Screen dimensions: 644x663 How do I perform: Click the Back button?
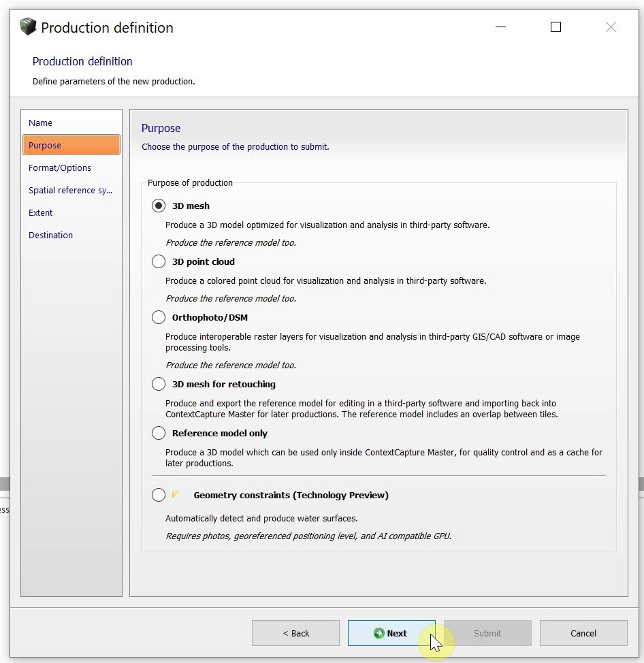[x=295, y=633]
